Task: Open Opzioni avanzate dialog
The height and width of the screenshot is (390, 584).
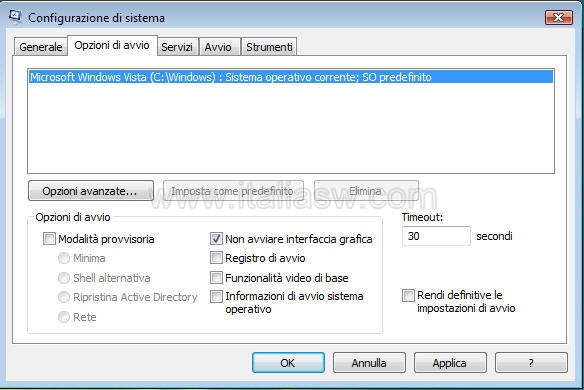Action: coord(91,191)
